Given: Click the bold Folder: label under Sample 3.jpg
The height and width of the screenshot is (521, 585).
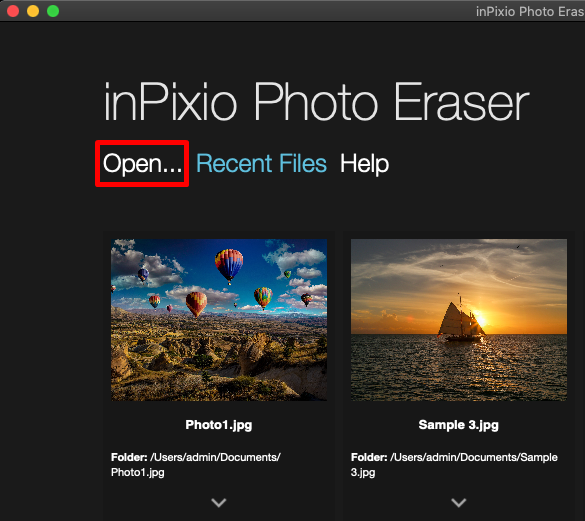Looking at the screenshot, I should coord(369,457).
